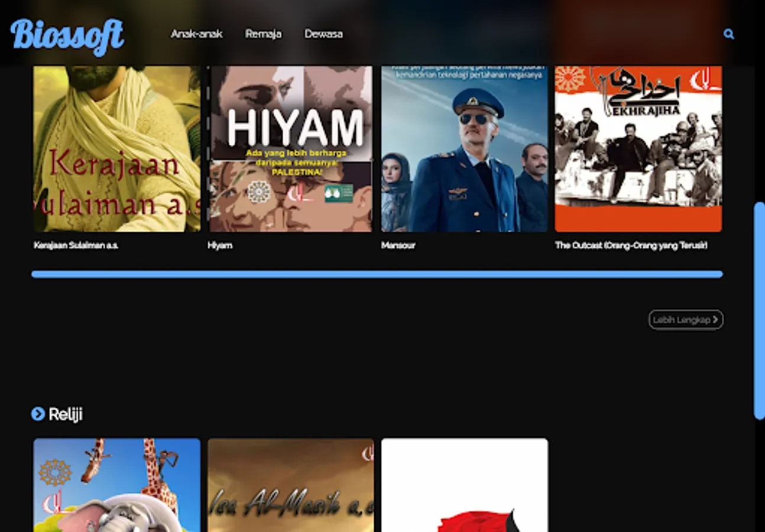
Task: Open The Outcast (Orang-Orang yang Terusir) title
Action: [631, 245]
